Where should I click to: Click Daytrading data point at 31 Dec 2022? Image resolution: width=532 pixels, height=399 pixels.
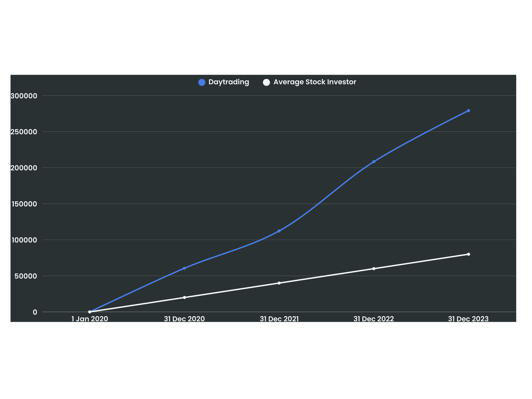coord(374,162)
